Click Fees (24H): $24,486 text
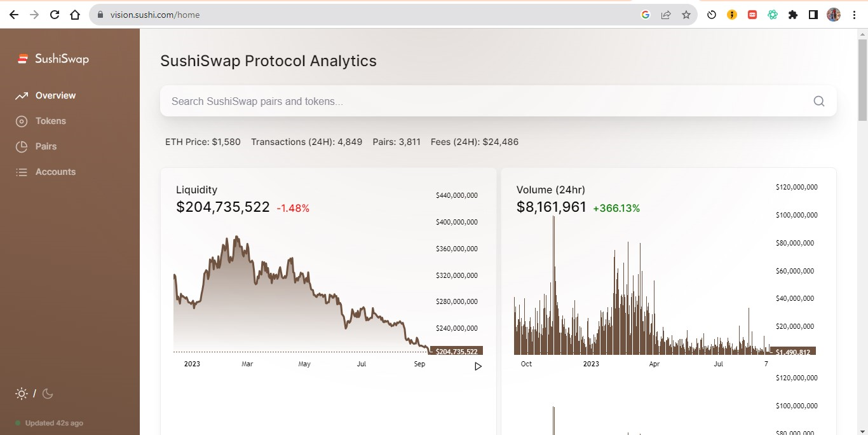The height and width of the screenshot is (435, 868). click(x=475, y=142)
